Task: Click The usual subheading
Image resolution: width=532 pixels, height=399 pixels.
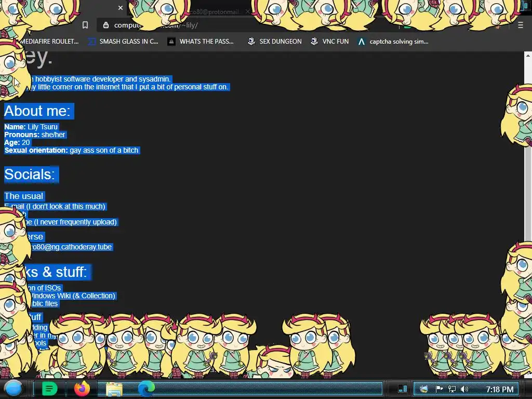Action: point(24,196)
